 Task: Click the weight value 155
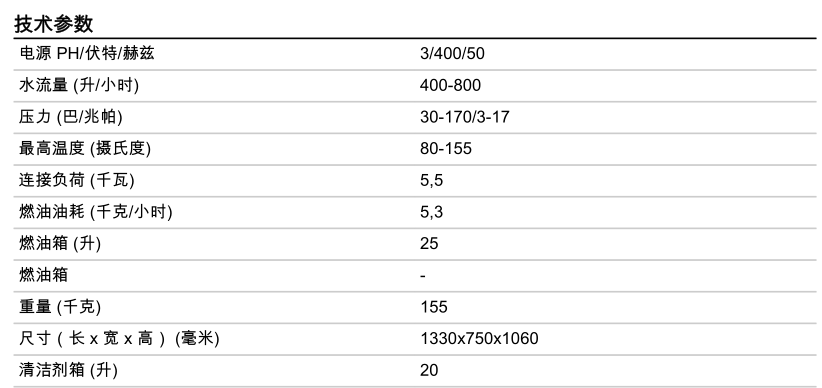434,307
